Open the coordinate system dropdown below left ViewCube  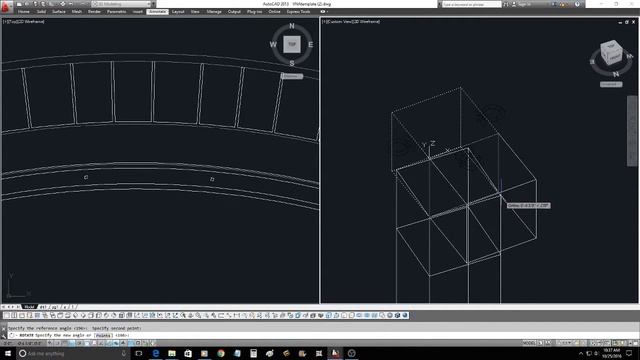[292, 76]
